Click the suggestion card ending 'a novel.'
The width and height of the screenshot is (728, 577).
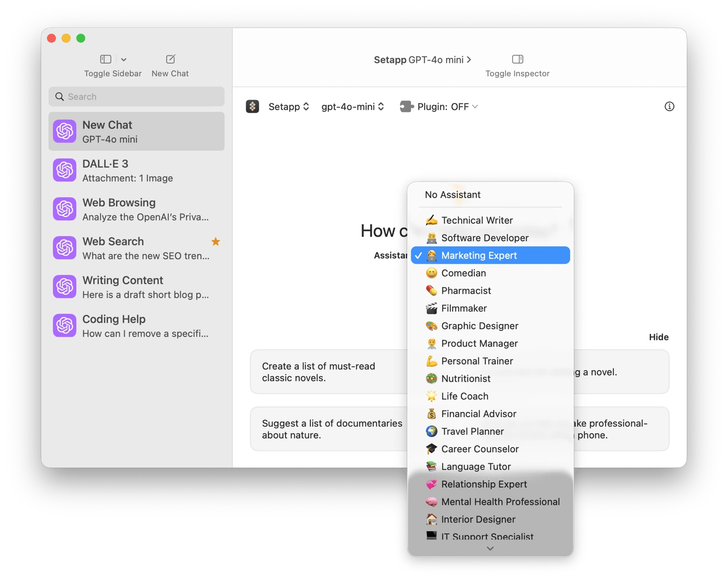(621, 372)
